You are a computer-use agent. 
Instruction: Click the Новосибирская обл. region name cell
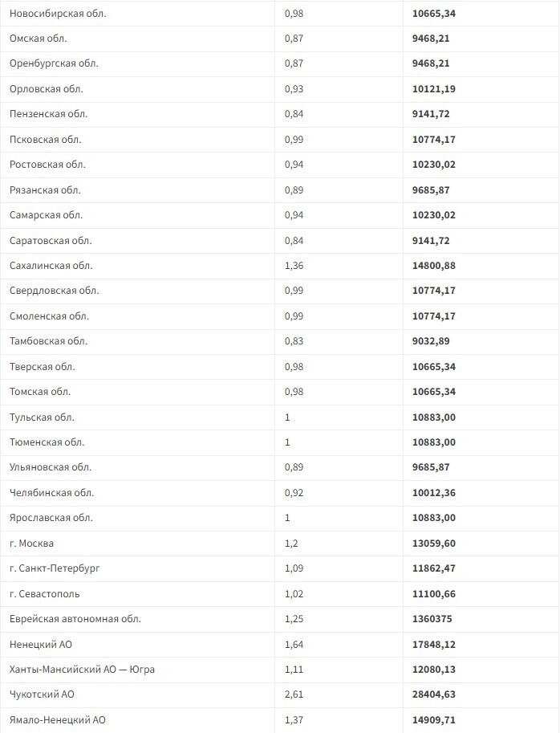[x=58, y=14]
